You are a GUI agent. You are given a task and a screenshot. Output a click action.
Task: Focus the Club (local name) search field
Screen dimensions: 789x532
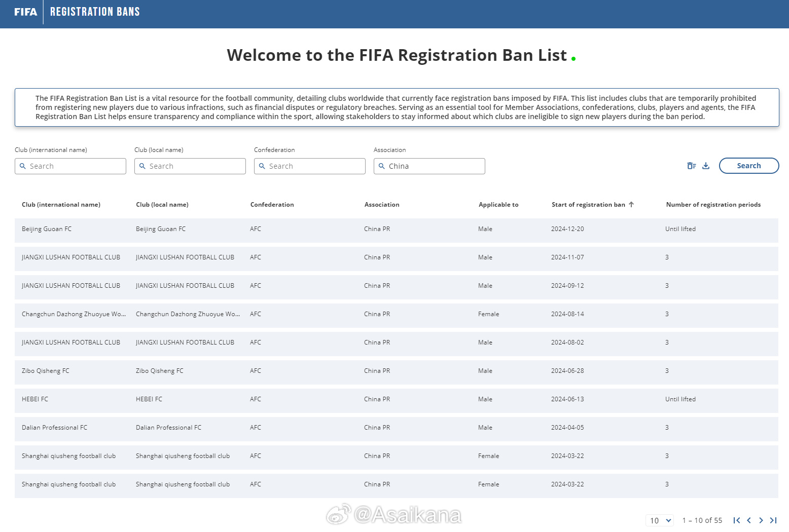click(190, 166)
